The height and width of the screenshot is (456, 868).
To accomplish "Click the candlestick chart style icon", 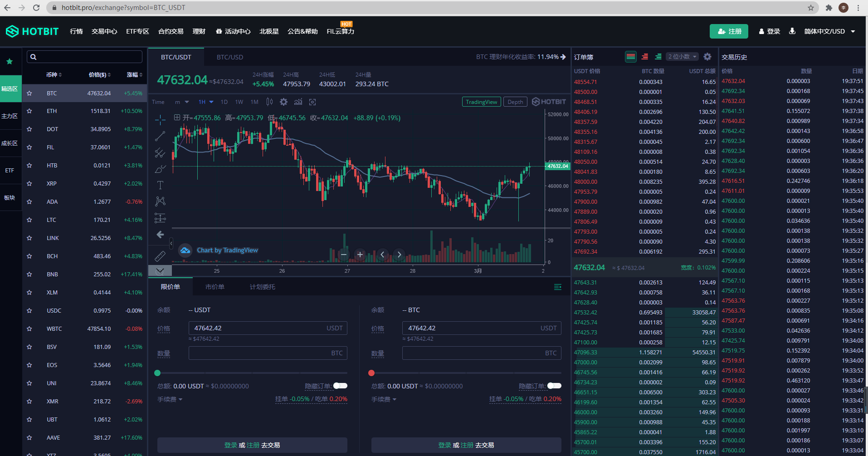I will 269,102.
